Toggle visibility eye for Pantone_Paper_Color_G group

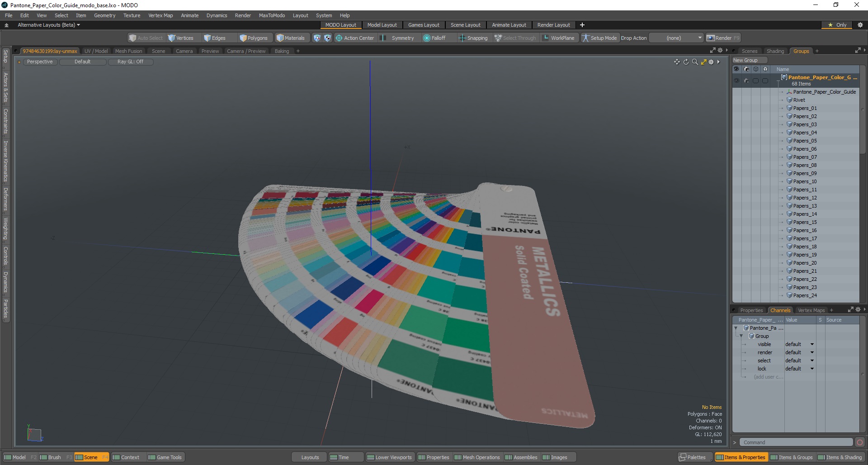click(x=736, y=81)
